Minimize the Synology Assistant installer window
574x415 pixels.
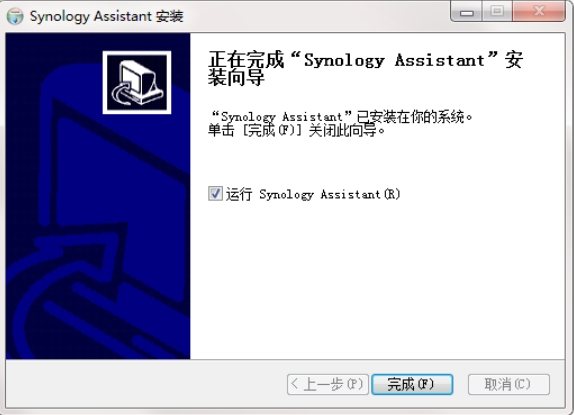(x=466, y=12)
